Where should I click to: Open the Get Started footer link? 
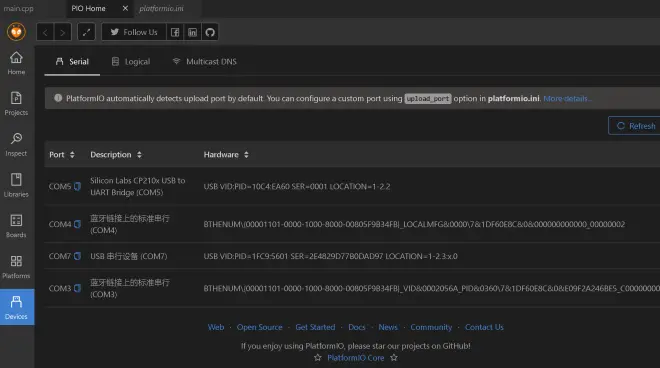(x=315, y=327)
